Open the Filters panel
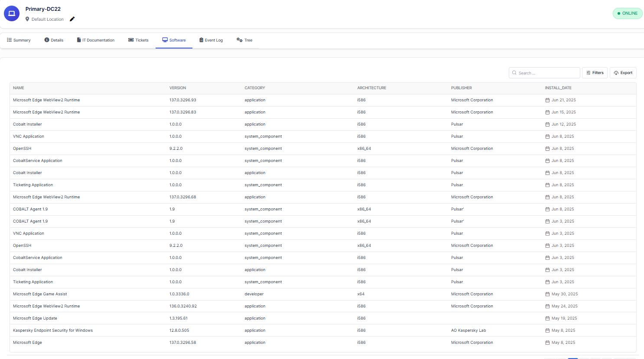 tap(595, 73)
